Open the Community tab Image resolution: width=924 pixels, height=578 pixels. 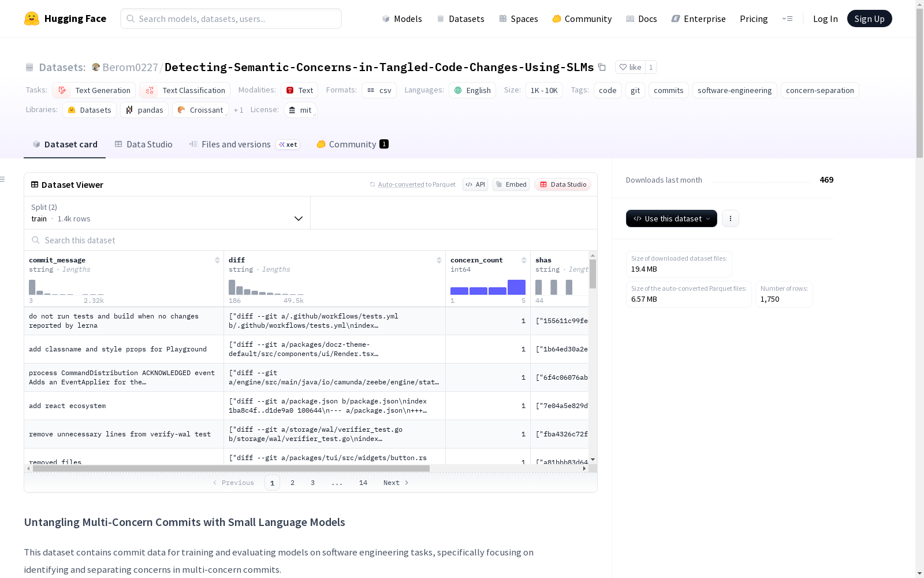pos(352,144)
